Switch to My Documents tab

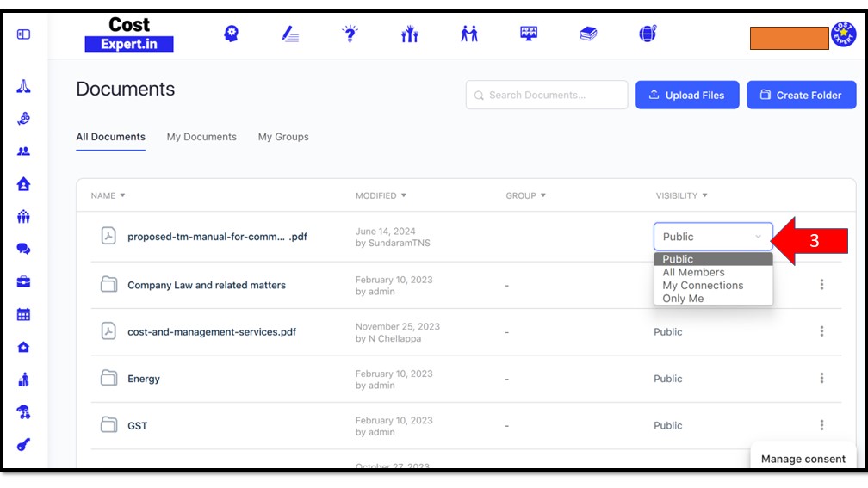201,137
